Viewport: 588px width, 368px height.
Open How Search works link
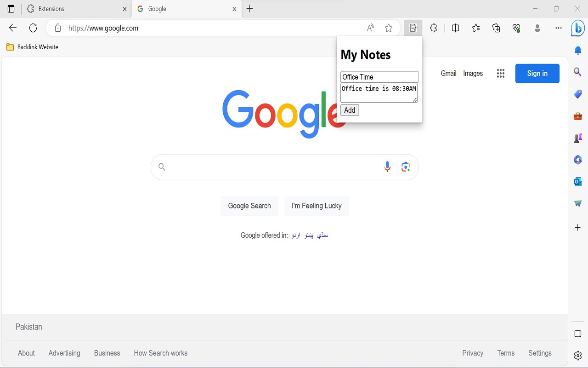(161, 353)
